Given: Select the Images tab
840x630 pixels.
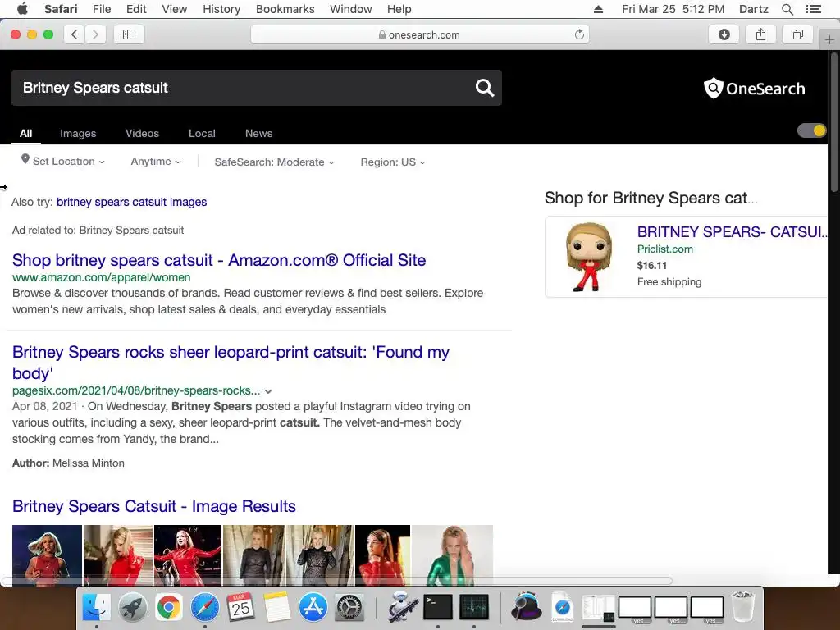Looking at the screenshot, I should 78,134.
